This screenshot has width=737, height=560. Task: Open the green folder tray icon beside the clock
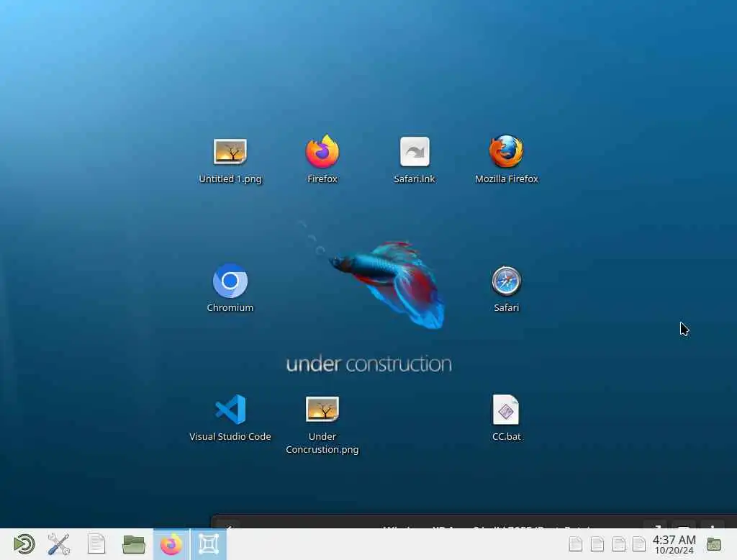tap(713, 544)
